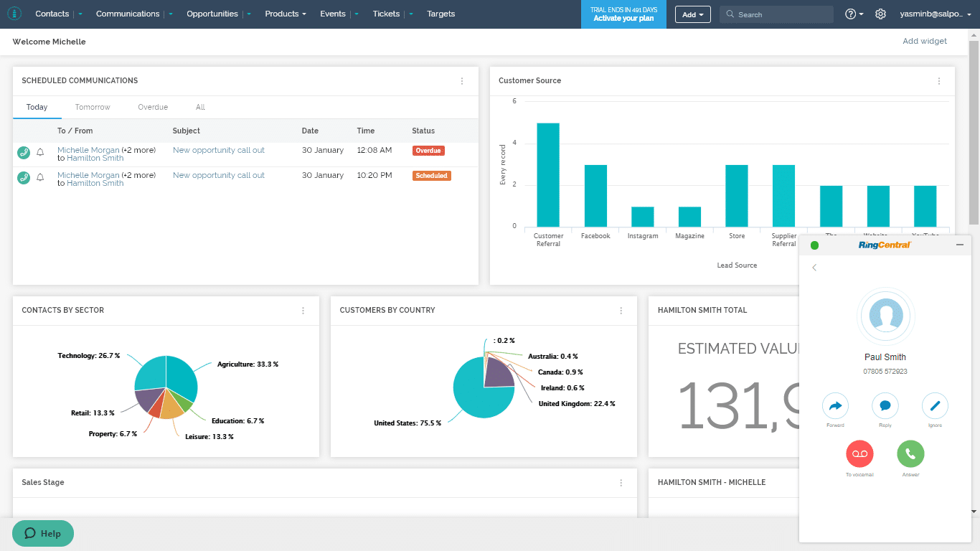Click Activate your plan trial banner
The height and width of the screenshot is (551, 980).
pos(623,14)
